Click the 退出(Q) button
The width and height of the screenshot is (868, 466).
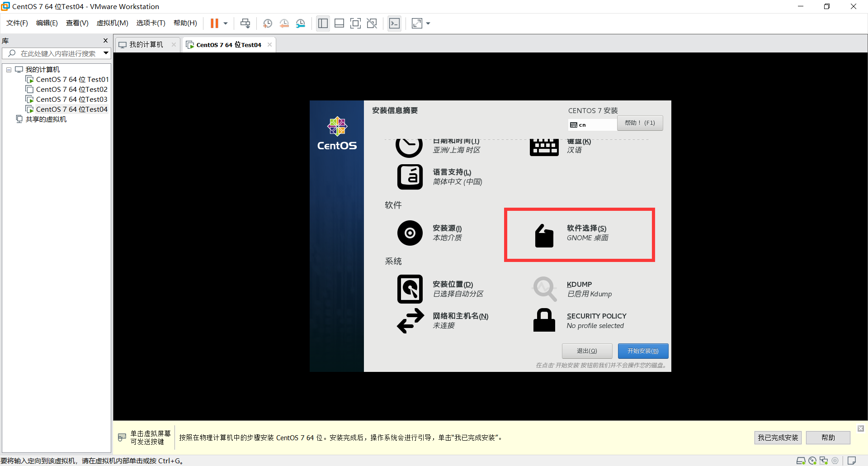(587, 351)
